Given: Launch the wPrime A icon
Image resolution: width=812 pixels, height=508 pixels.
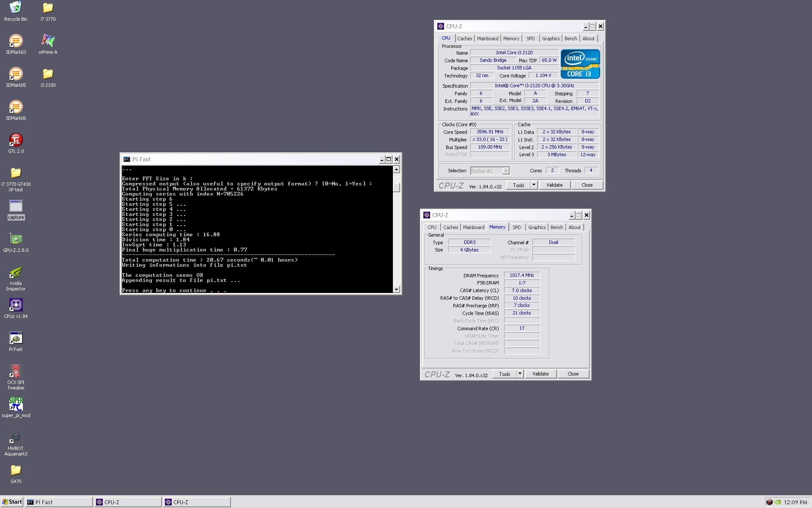Looking at the screenshot, I should pos(48,41).
